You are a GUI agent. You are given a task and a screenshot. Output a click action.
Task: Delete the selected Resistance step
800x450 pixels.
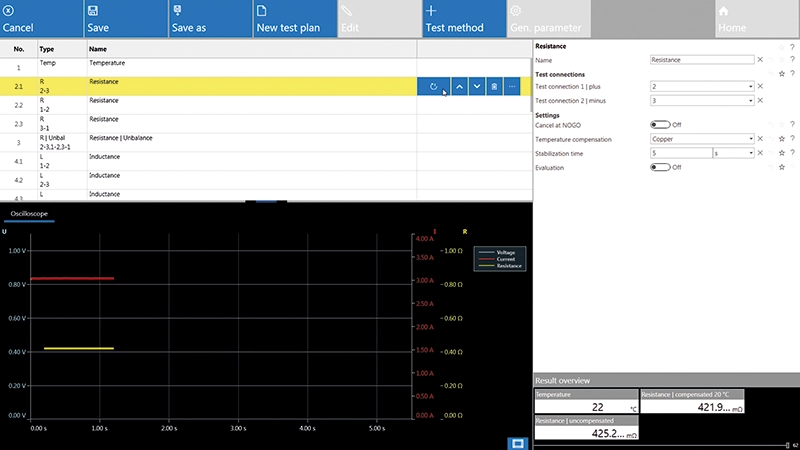(x=494, y=88)
